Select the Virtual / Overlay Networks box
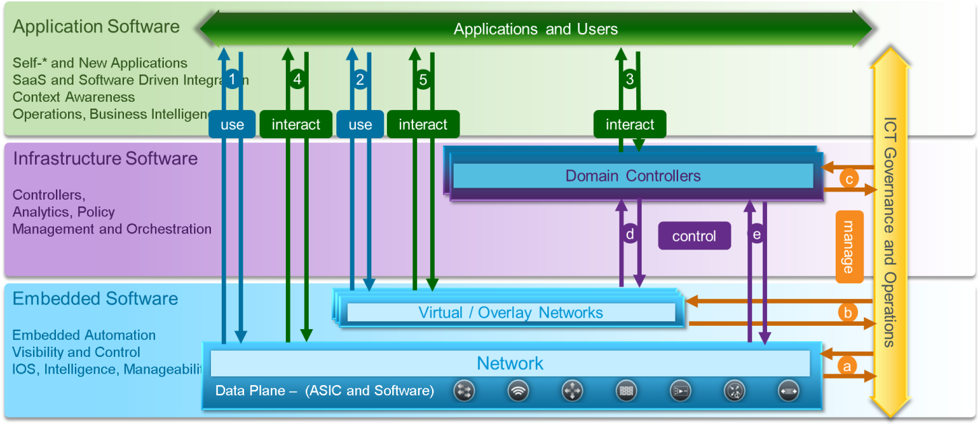This screenshot has height=427, width=980. (510, 312)
